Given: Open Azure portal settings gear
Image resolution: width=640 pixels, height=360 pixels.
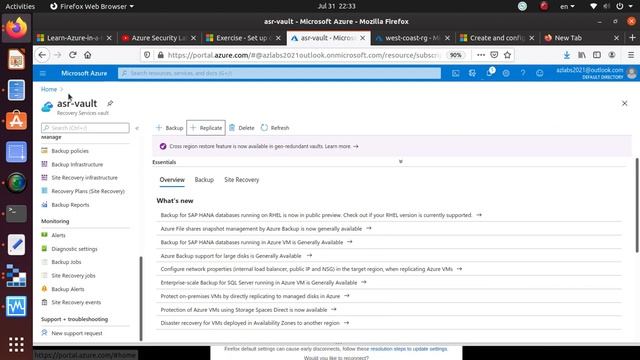Looking at the screenshot, I should (506, 73).
